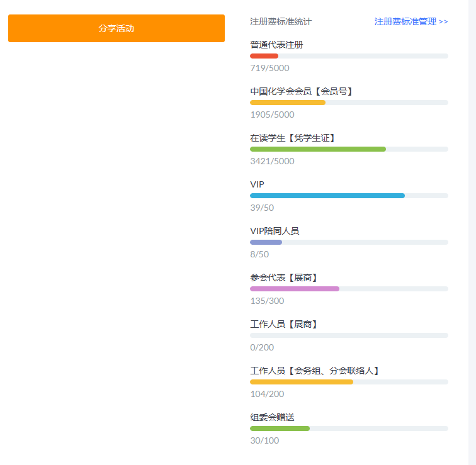Select the 普通代表注册 label
This screenshot has width=476, height=465.
coord(276,45)
